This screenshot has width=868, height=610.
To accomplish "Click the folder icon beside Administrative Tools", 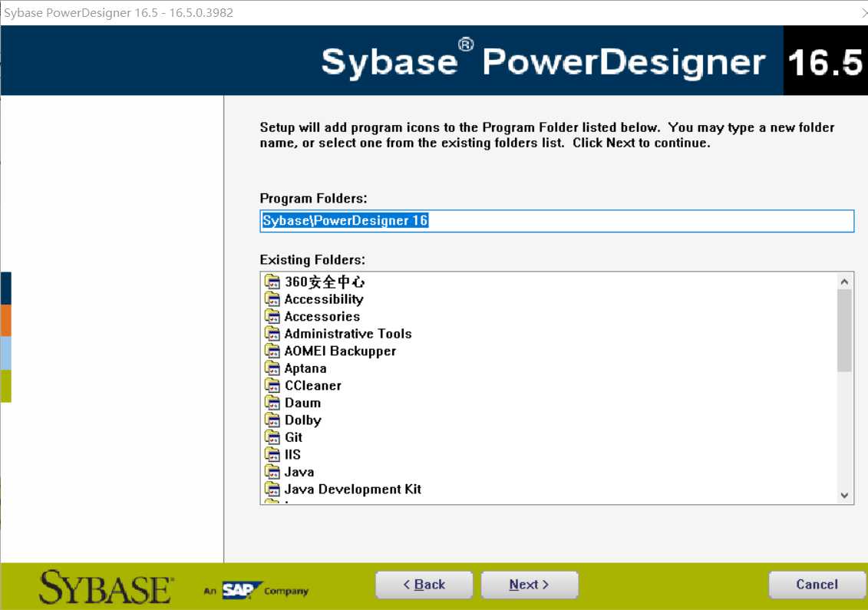I will tap(272, 333).
